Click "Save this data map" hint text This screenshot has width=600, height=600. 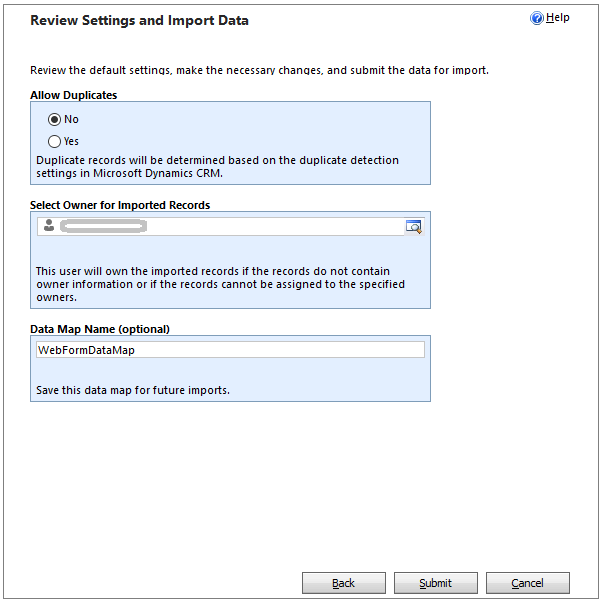pos(133,390)
